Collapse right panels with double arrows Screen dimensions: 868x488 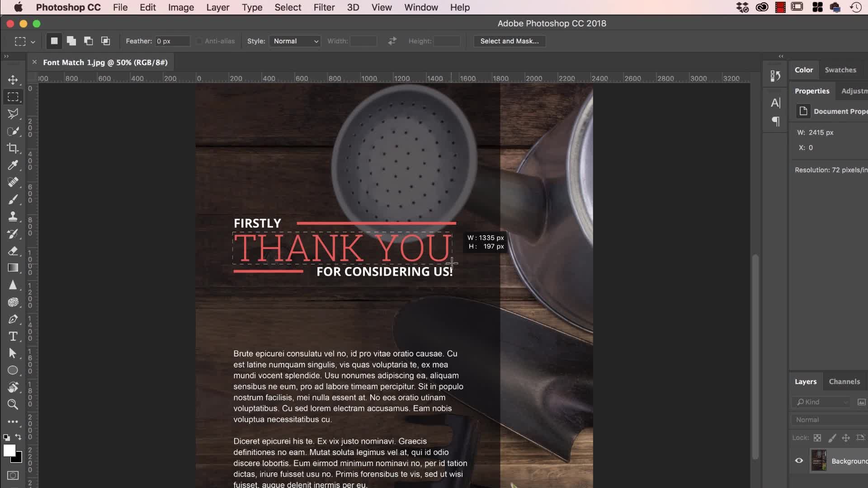[781, 56]
